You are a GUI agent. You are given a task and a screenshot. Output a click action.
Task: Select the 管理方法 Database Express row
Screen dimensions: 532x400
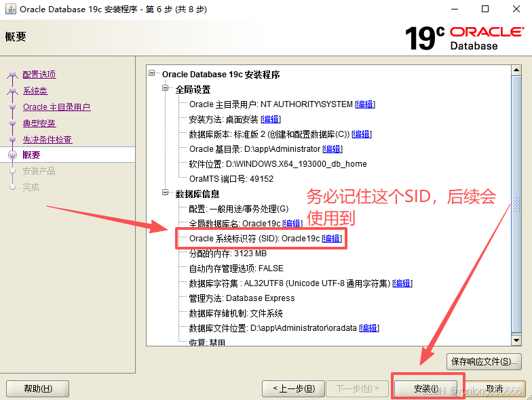pyautogui.click(x=242, y=298)
